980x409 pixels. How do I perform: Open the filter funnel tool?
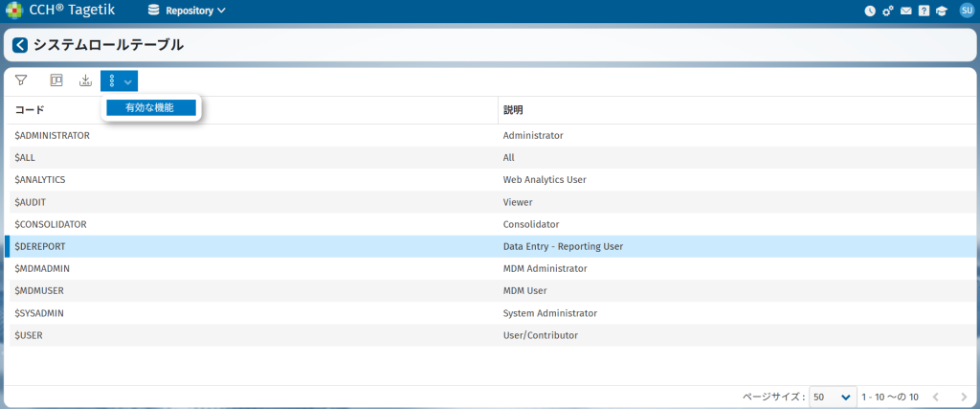point(21,80)
